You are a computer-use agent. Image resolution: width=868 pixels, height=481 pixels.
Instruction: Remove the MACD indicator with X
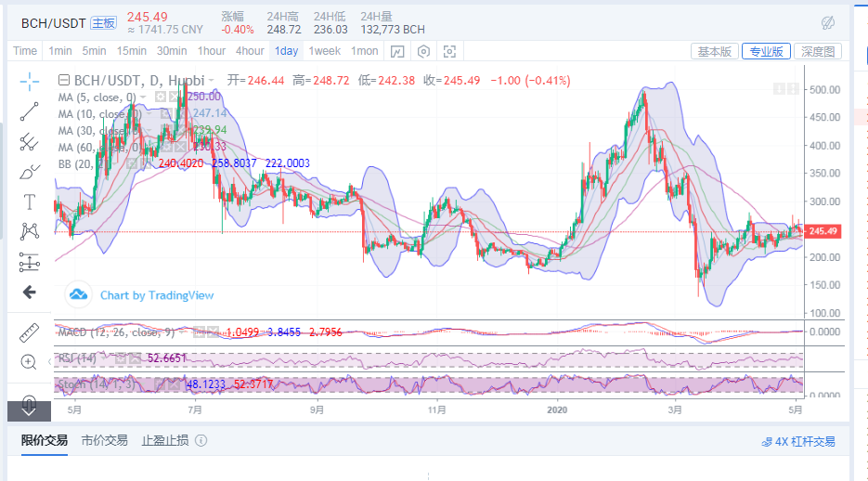point(213,332)
